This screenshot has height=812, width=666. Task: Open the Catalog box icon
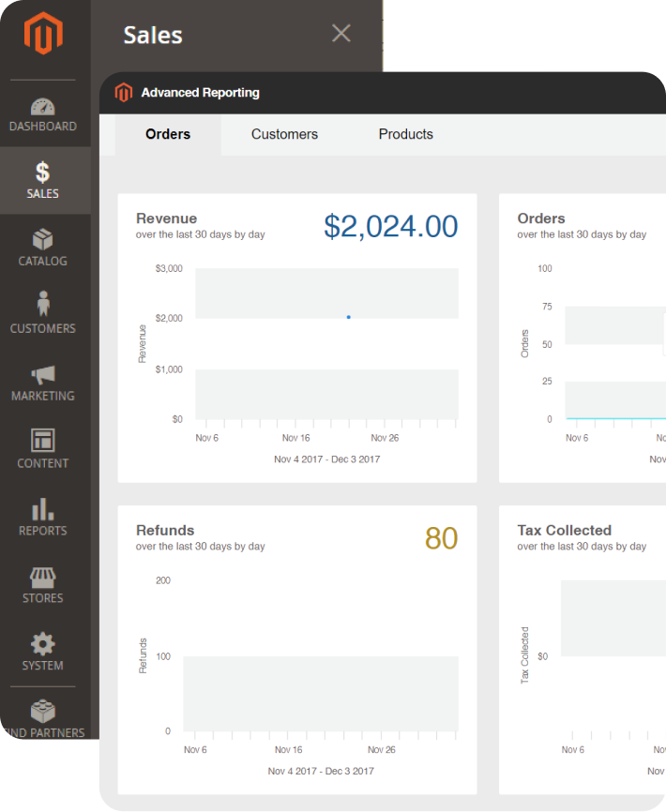tap(43, 240)
